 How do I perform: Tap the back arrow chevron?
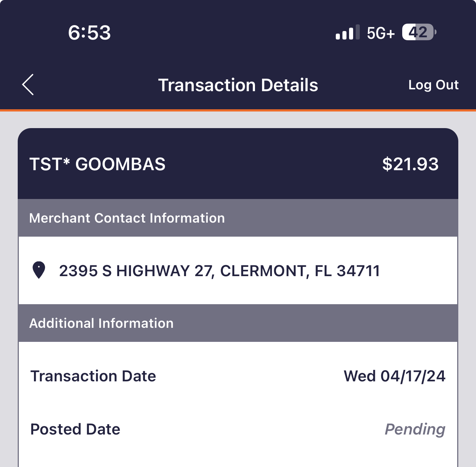click(28, 85)
